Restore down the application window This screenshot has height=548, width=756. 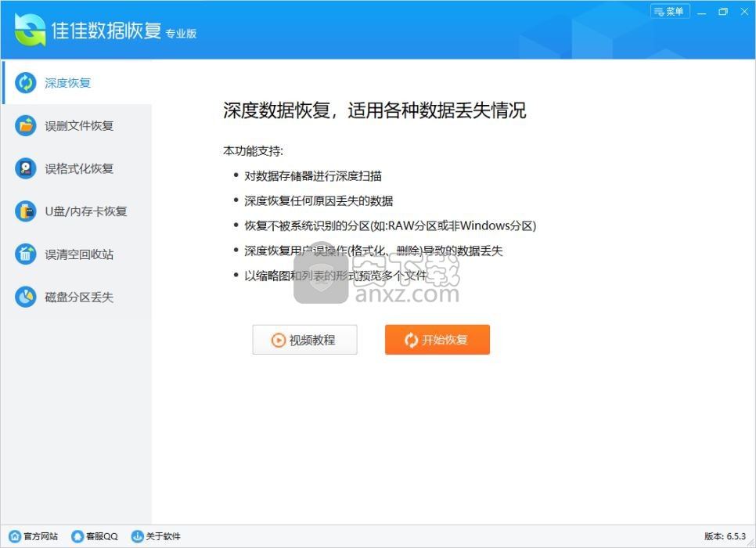(x=722, y=12)
